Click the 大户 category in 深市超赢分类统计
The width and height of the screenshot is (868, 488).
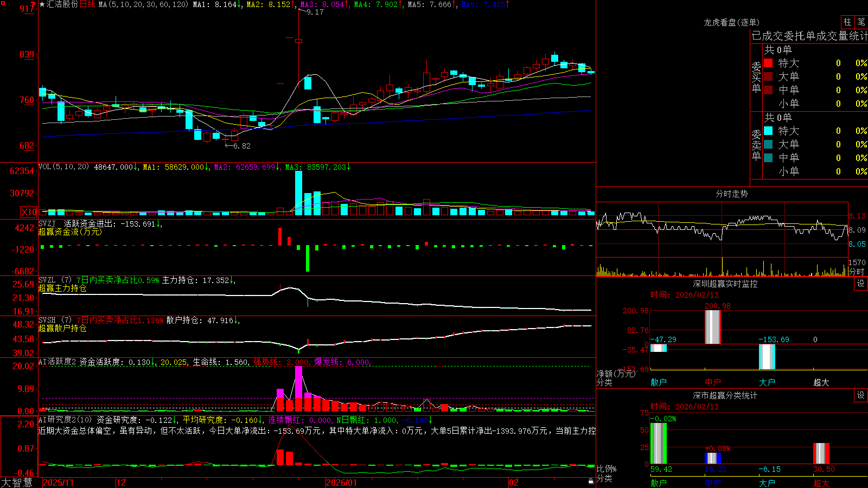point(767,483)
